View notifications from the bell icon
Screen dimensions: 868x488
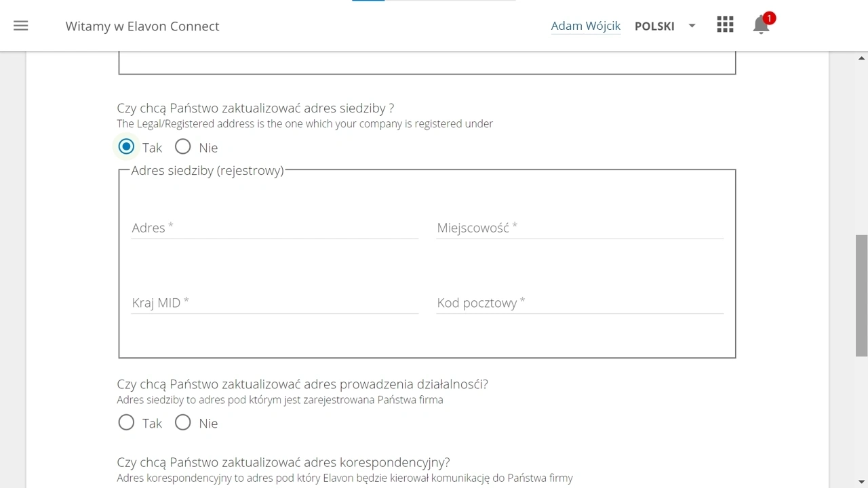tap(761, 26)
